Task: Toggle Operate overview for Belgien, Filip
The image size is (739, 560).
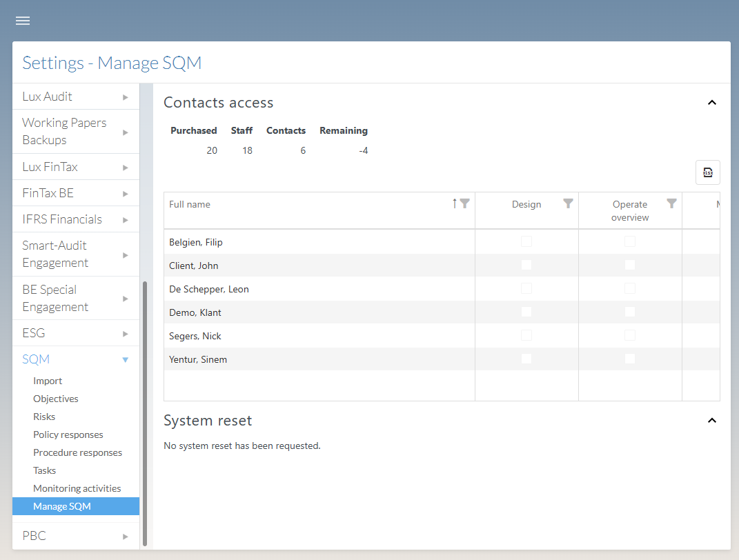Action: [630, 241]
